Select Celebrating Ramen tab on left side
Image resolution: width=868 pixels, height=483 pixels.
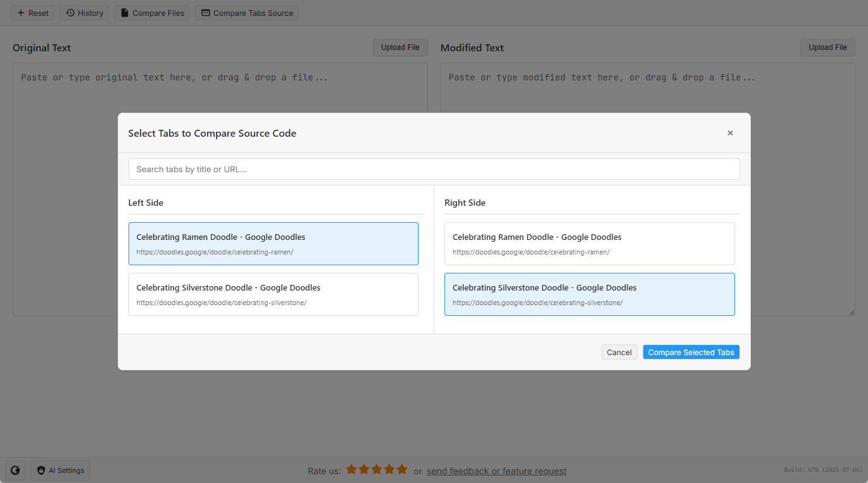coord(273,244)
